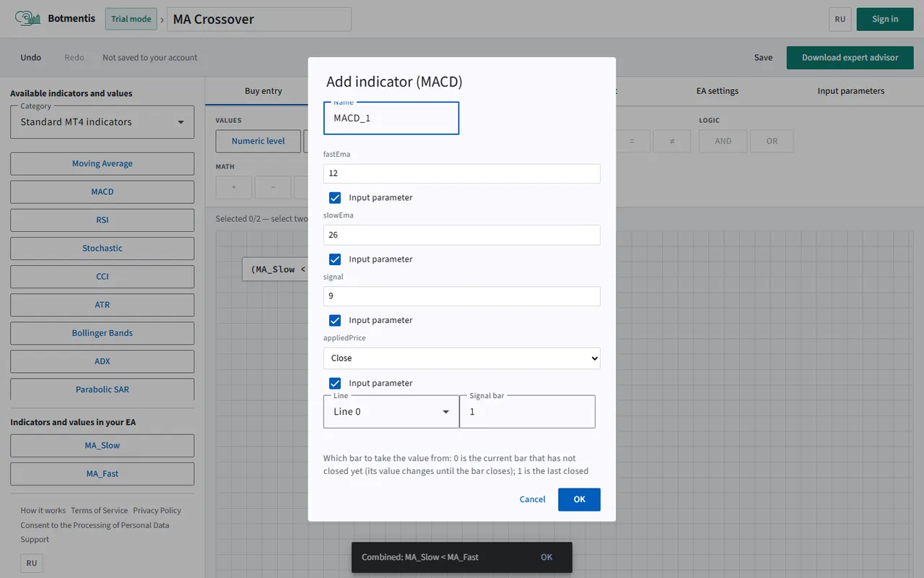924x578 pixels.
Task: Add the Bollinger Bands indicator
Action: tap(103, 333)
